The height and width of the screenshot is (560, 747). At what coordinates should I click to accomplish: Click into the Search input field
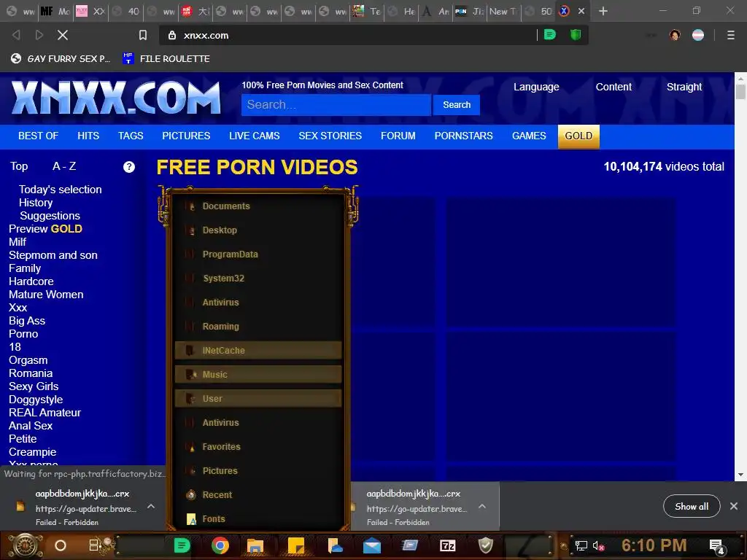tap(336, 105)
